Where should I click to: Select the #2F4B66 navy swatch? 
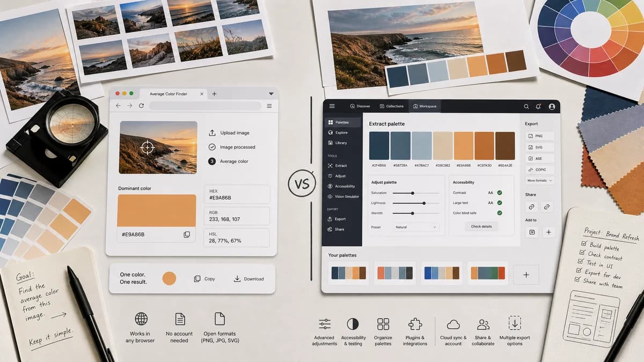tap(379, 146)
